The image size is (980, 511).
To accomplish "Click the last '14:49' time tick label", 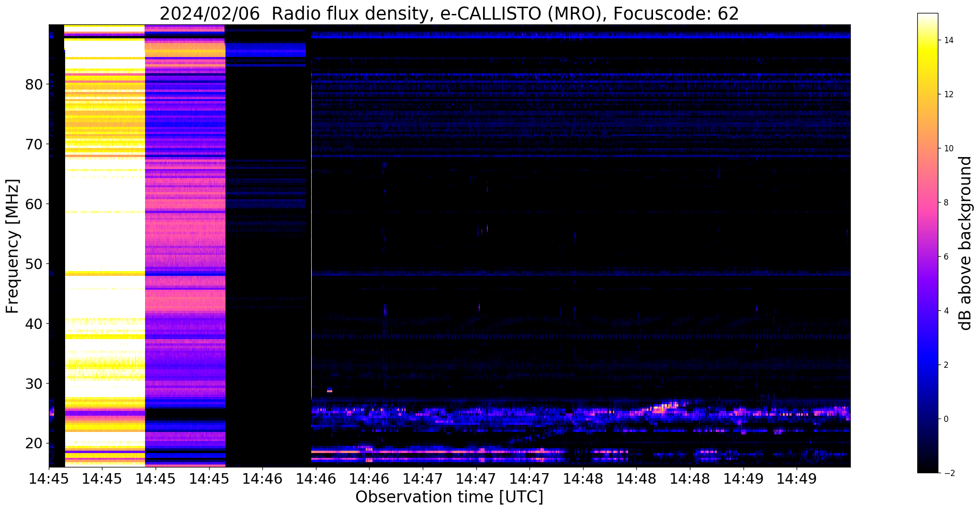I will pos(797,478).
